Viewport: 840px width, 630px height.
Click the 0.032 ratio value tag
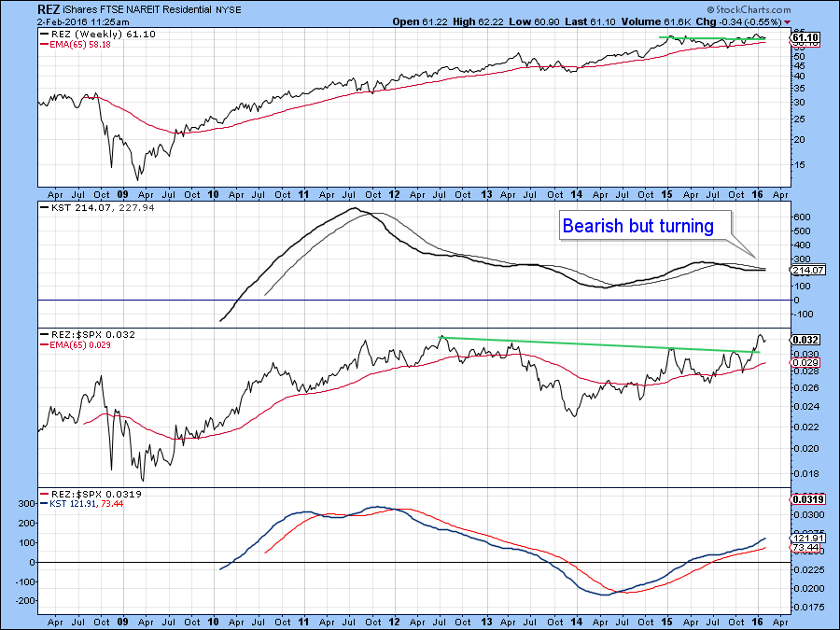tap(805, 340)
